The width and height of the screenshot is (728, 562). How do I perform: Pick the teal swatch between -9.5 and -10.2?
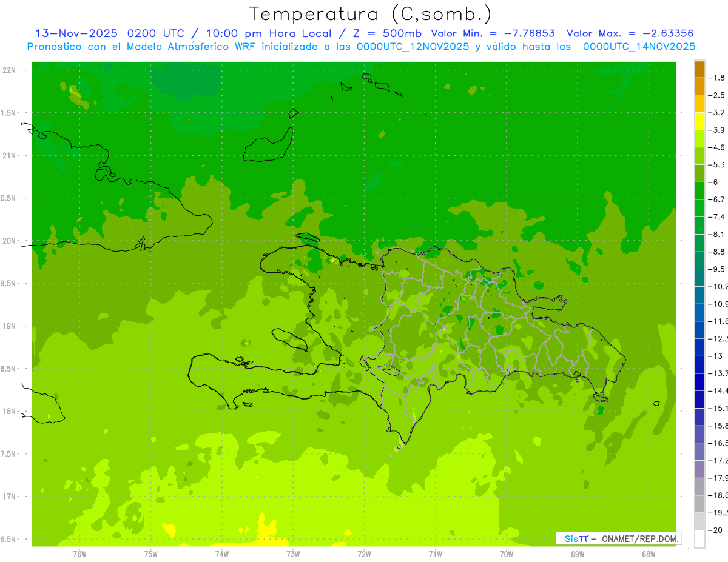click(699, 278)
